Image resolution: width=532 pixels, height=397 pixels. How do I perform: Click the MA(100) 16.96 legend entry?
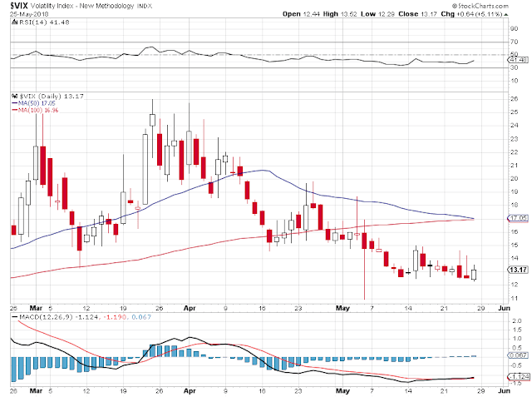click(x=35, y=110)
